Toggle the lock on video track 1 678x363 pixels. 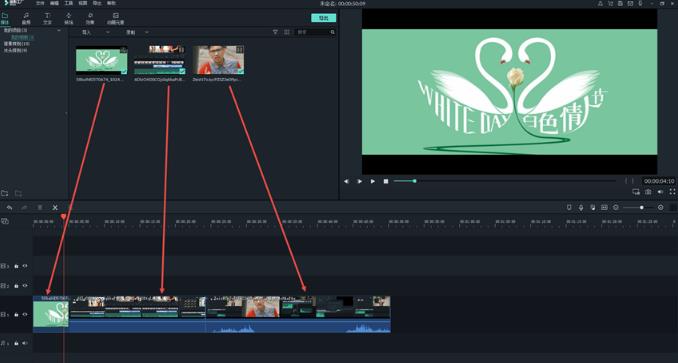click(16, 315)
